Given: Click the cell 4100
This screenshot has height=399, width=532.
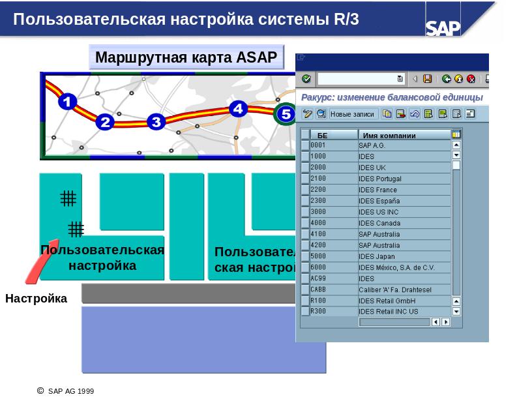Looking at the screenshot, I should (x=334, y=234).
